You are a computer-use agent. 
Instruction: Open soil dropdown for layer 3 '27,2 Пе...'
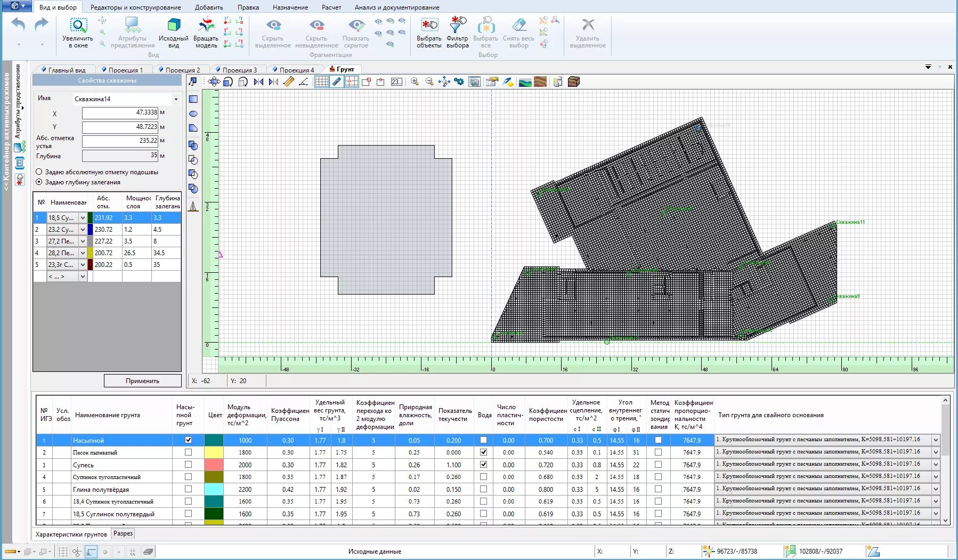click(83, 241)
